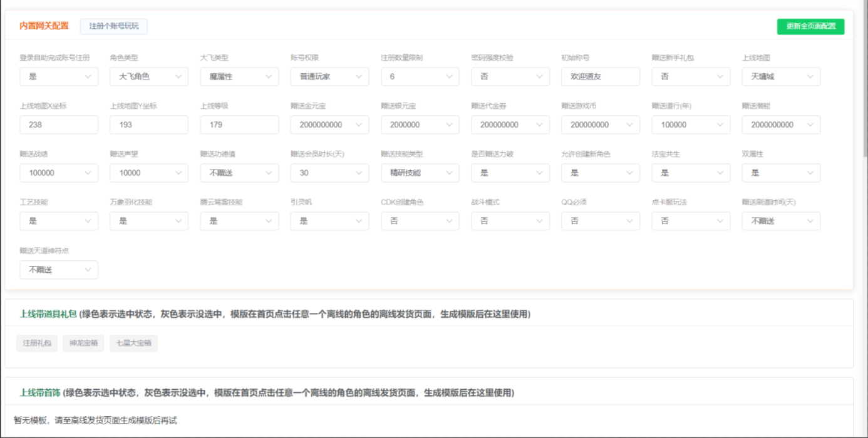
Task: Click the 上线等级 input showing 179
Action: [x=239, y=125]
